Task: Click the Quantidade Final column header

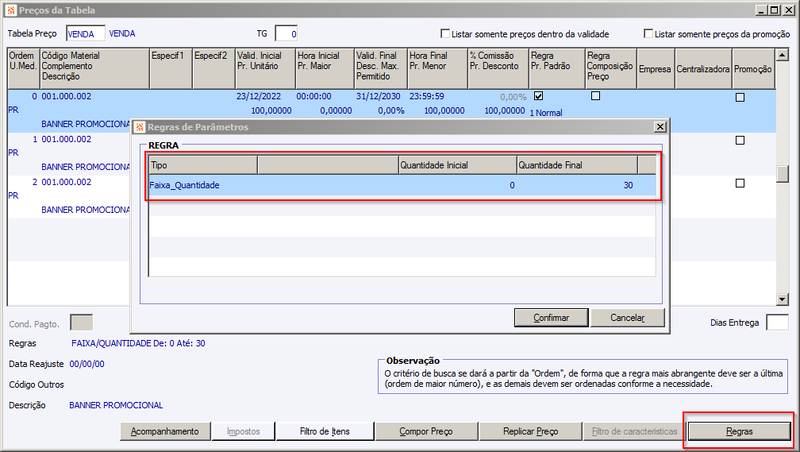Action: click(x=577, y=165)
